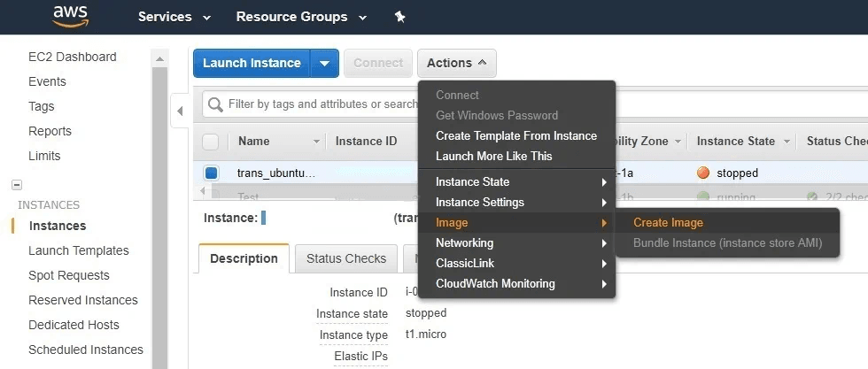Screen dimensions: 868x369
Task: Expand the Resource Groups dropdown
Action: pos(301,17)
